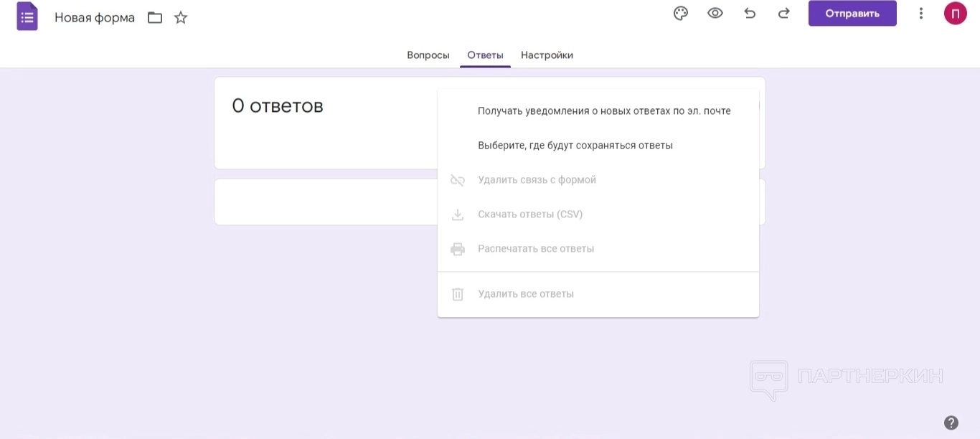Viewport: 980px width, 439px height.
Task: Open the account avatar П
Action: (x=955, y=14)
